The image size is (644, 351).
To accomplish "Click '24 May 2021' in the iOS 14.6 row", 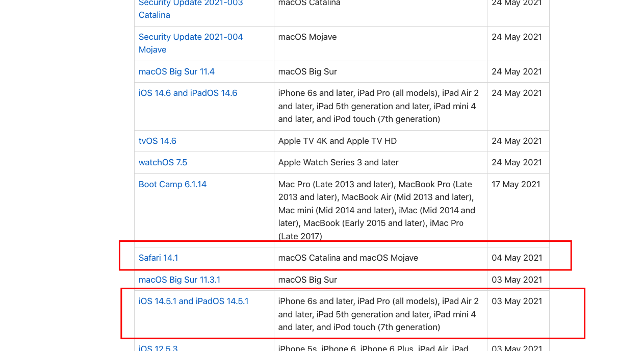I will point(517,93).
